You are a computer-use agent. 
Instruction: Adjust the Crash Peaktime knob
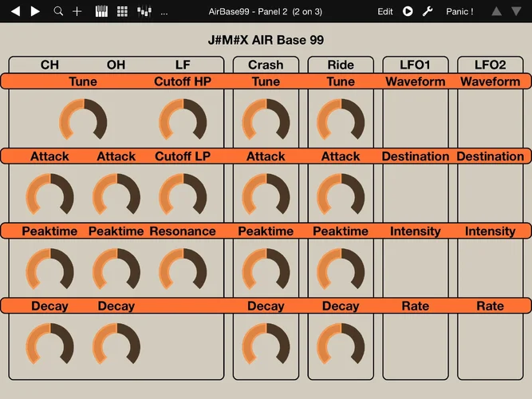pos(266,269)
